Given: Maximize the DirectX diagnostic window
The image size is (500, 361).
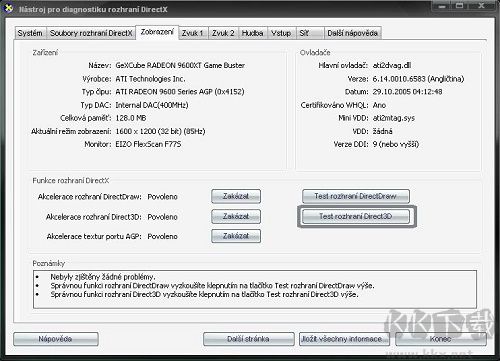Looking at the screenshot, I should pyautogui.click(x=460, y=6).
